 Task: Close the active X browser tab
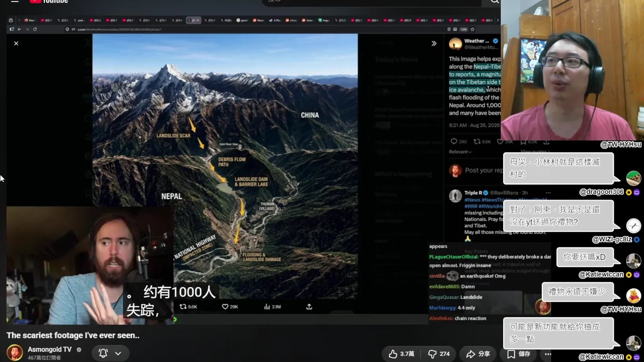tap(198, 20)
